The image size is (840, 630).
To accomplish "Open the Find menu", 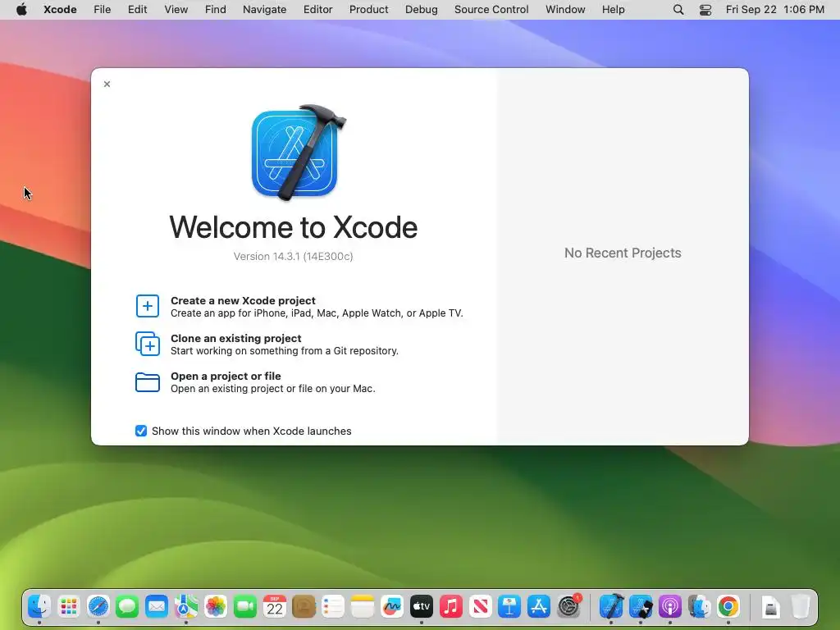I will tap(216, 10).
